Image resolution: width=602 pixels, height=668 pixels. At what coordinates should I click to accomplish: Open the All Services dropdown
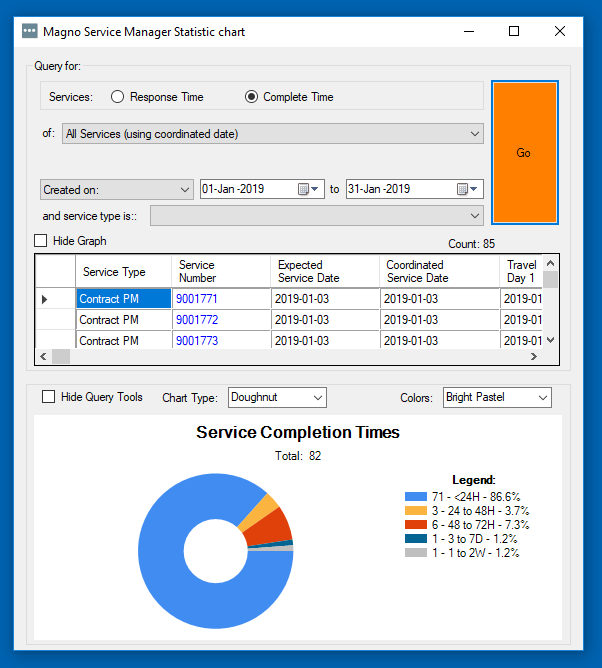coord(273,134)
